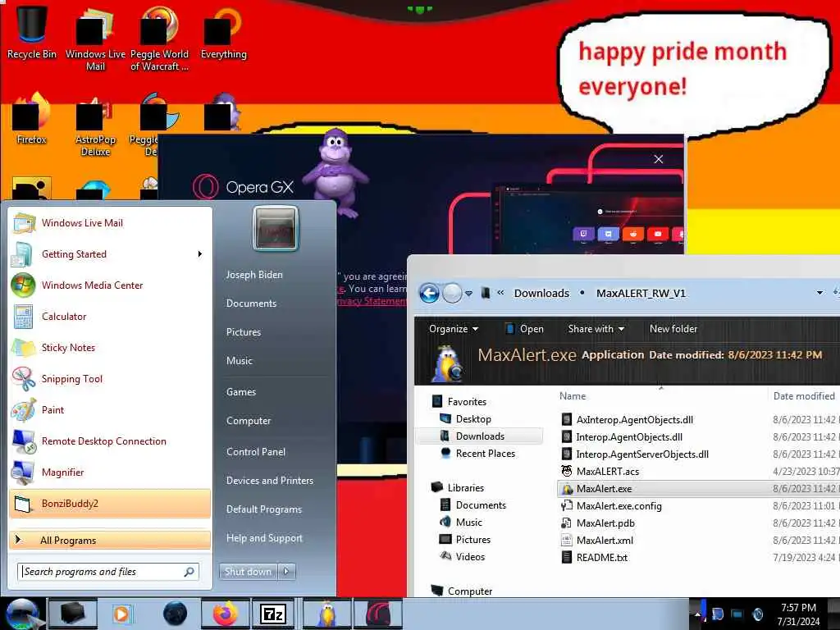Open Remote Desktop Connection from Start menu
This screenshot has width=840, height=630.
point(110,441)
